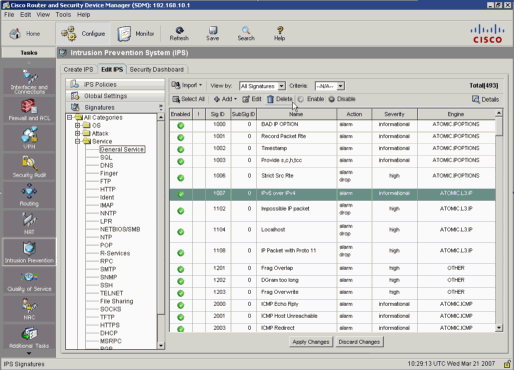Save the running configuration
Screen dimensions: 514x370
click(x=212, y=34)
